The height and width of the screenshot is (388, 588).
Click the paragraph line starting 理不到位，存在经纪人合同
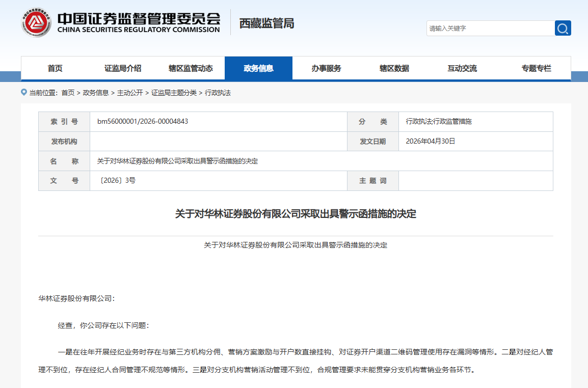(258, 370)
